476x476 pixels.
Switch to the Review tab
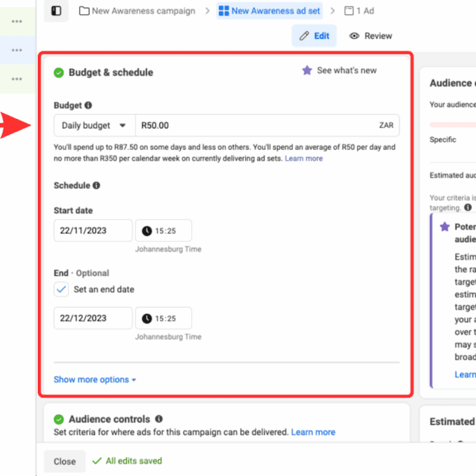pyautogui.click(x=370, y=36)
